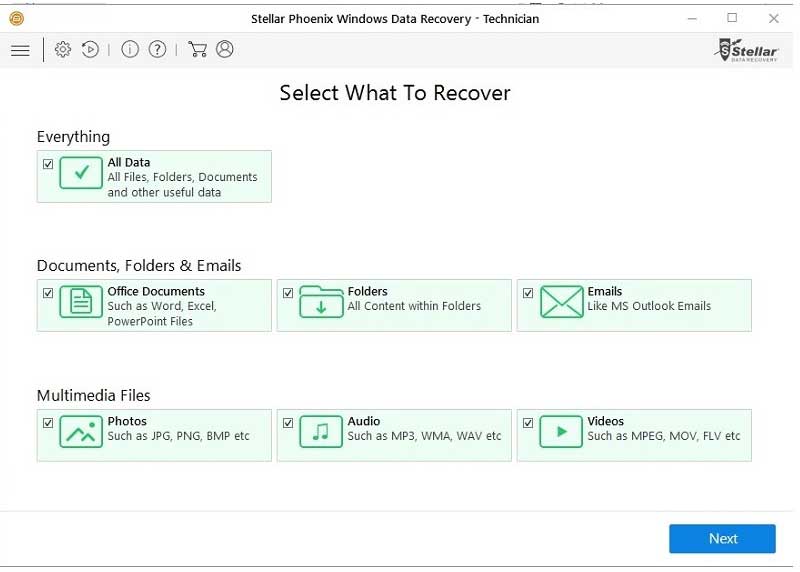Open the information icon
The image size is (800, 572).
click(x=130, y=49)
